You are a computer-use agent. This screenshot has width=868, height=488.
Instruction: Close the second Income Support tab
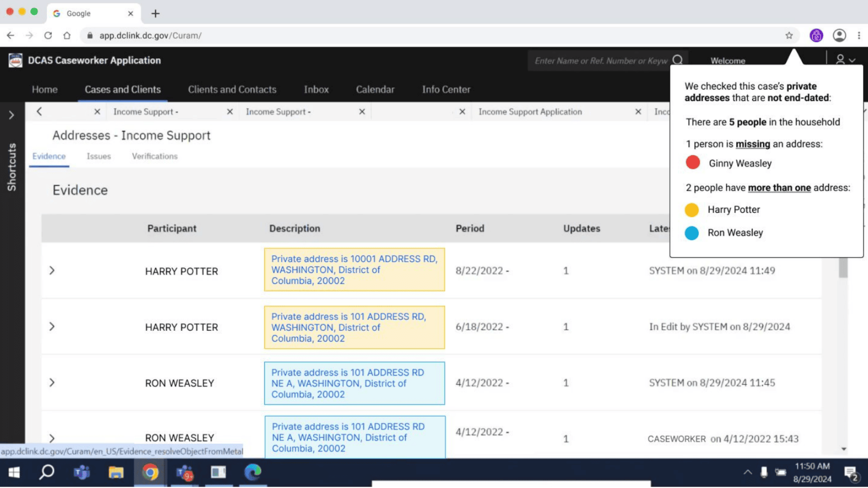[362, 112]
